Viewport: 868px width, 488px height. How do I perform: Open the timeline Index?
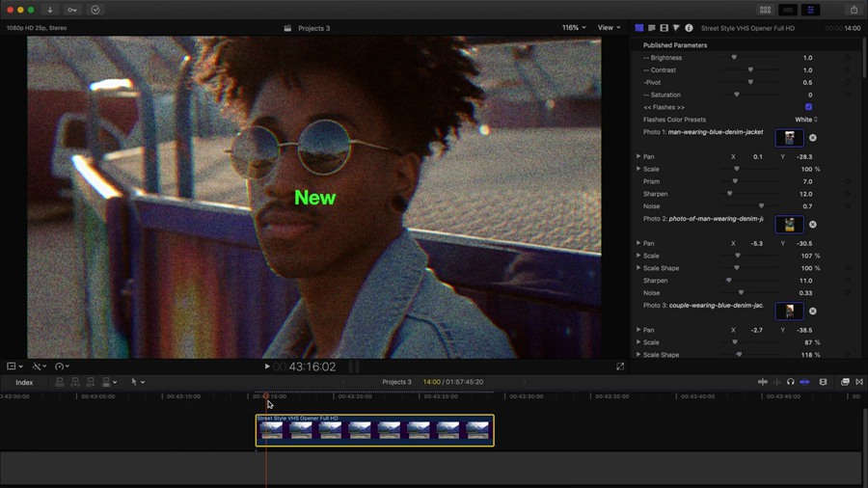(x=24, y=382)
